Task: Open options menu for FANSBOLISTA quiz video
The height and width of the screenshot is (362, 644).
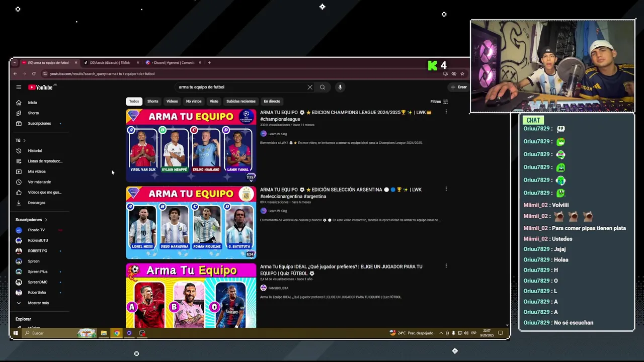Action: click(x=446, y=266)
